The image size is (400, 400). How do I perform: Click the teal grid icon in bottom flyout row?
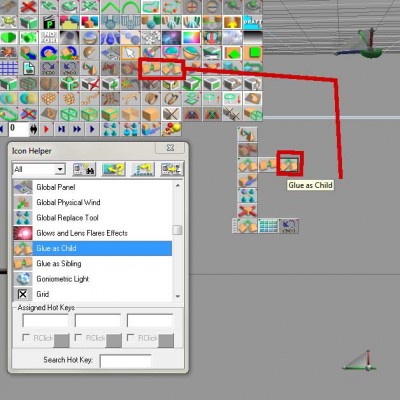click(268, 226)
